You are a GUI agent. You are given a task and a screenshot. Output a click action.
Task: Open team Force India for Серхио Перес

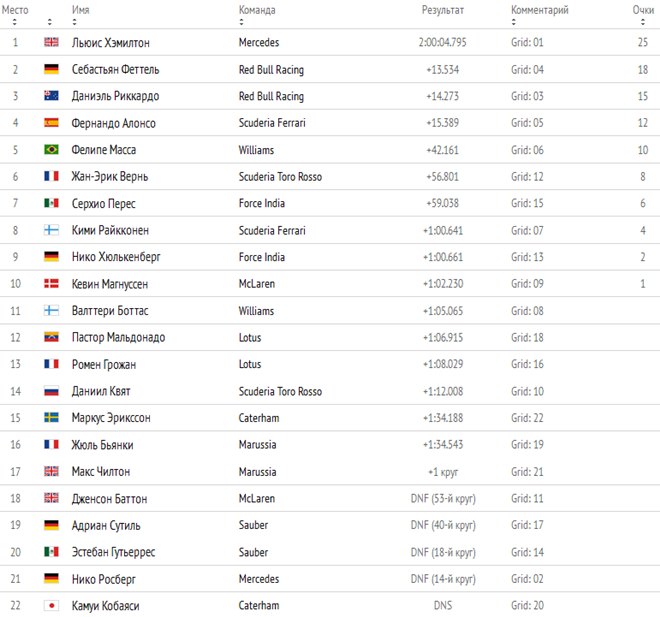pyautogui.click(x=262, y=203)
